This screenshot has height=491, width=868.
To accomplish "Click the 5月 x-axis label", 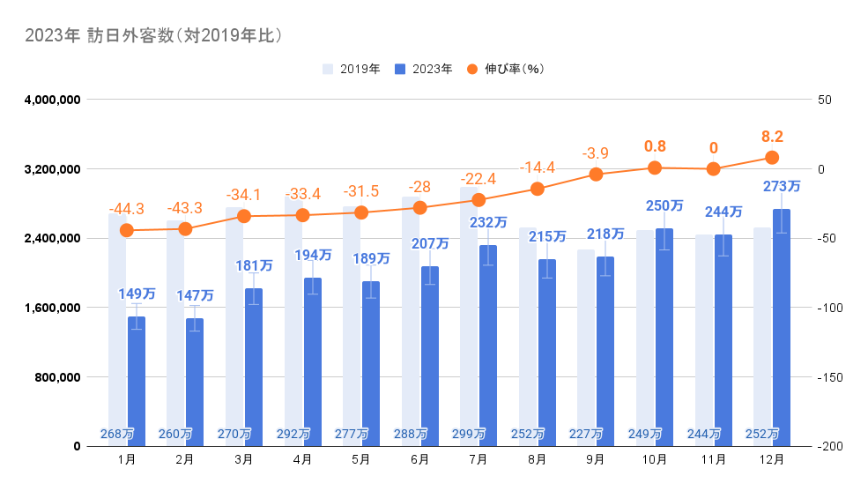I will tap(361, 459).
